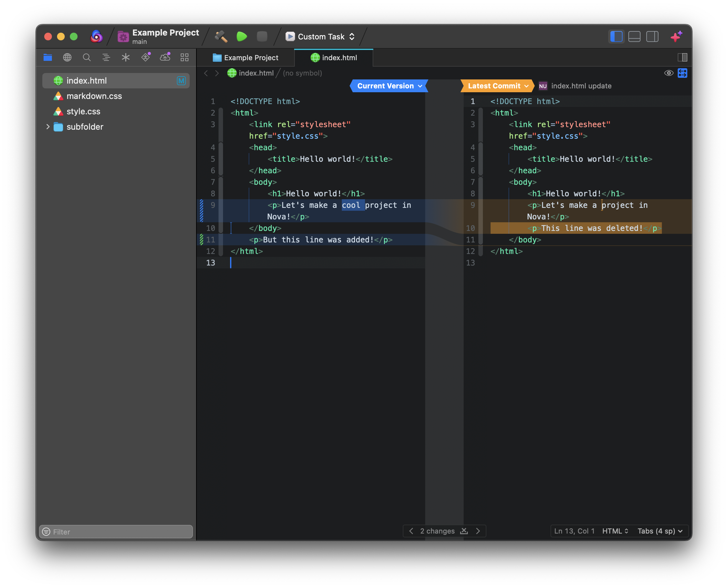Click green added marker on line 11 gutter

(201, 240)
